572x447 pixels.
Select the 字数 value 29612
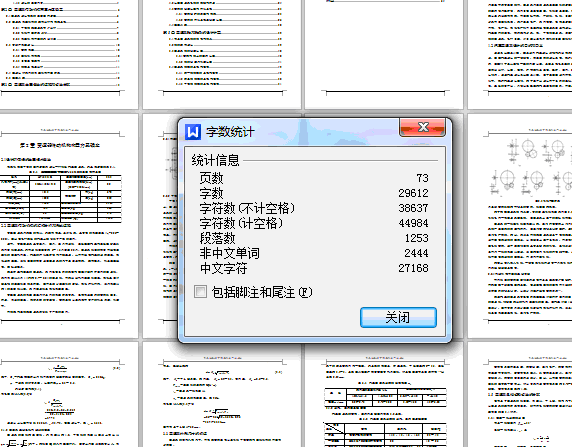point(413,193)
